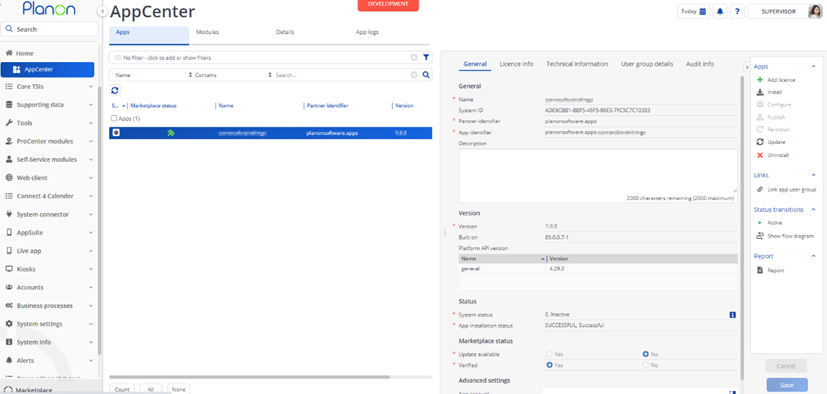Select No for Update available
This screenshot has height=394, width=827.
tap(646, 354)
